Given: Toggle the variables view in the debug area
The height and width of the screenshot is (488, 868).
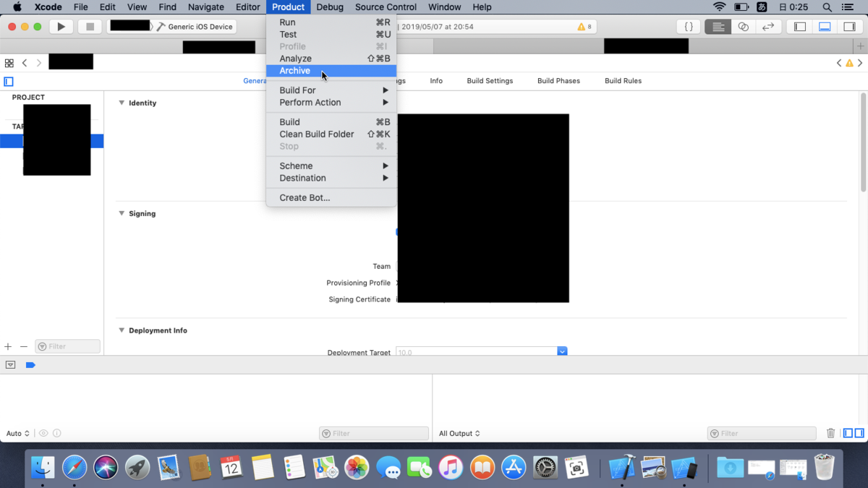Looking at the screenshot, I should 848,433.
